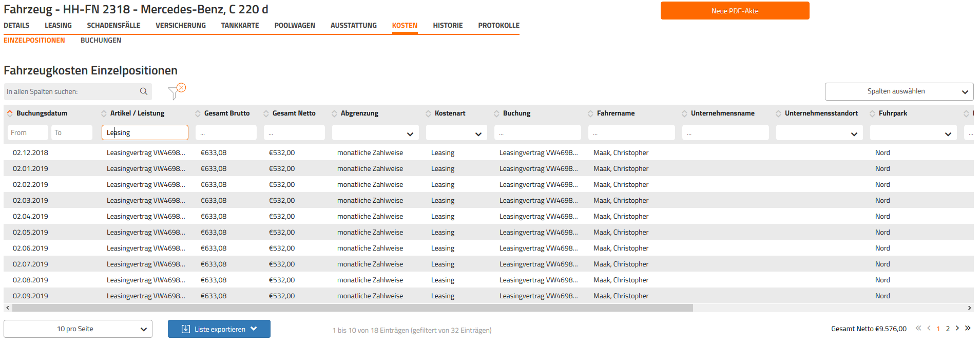
Task: Sort by Fahrername column
Action: (590, 113)
